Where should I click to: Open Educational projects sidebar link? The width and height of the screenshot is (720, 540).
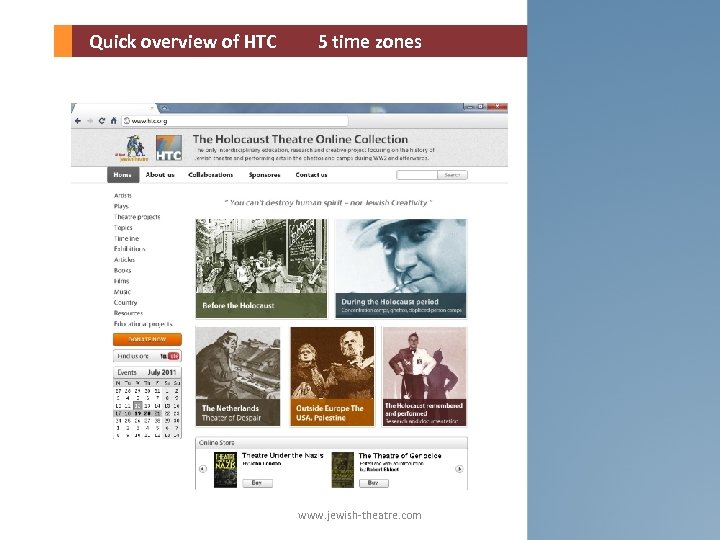point(143,324)
